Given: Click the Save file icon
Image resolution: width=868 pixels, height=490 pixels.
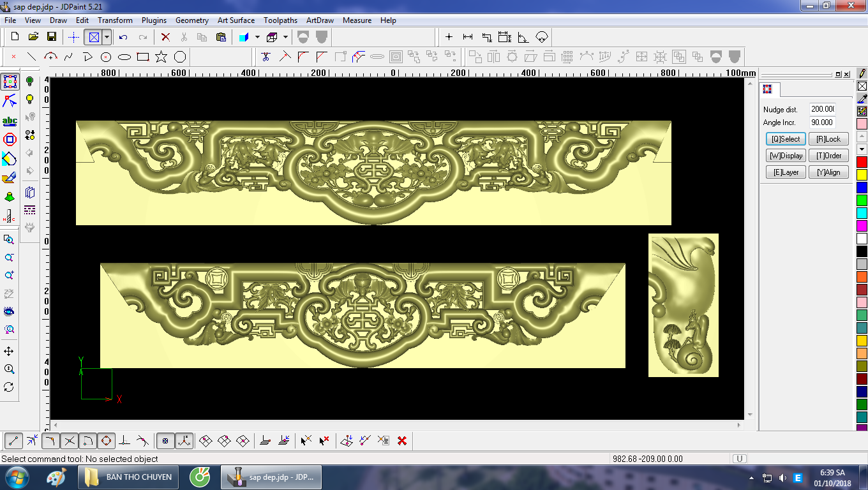Looking at the screenshot, I should (52, 37).
